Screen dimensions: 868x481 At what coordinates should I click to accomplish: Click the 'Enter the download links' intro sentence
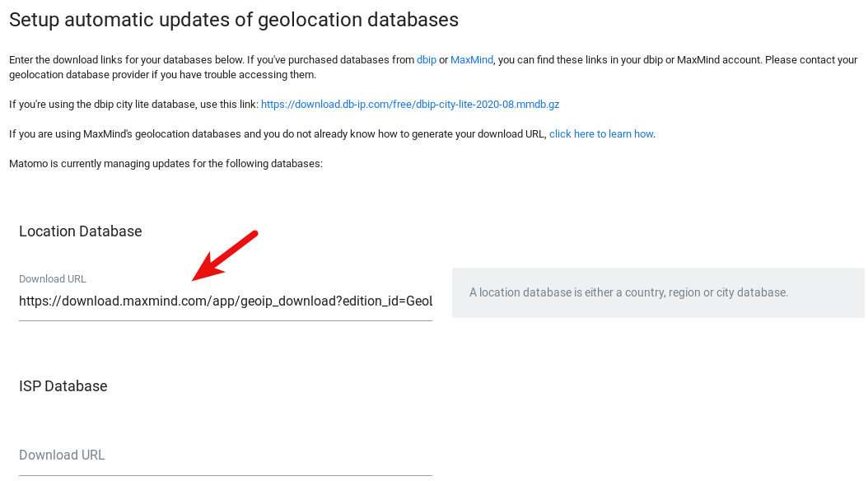pos(124,60)
